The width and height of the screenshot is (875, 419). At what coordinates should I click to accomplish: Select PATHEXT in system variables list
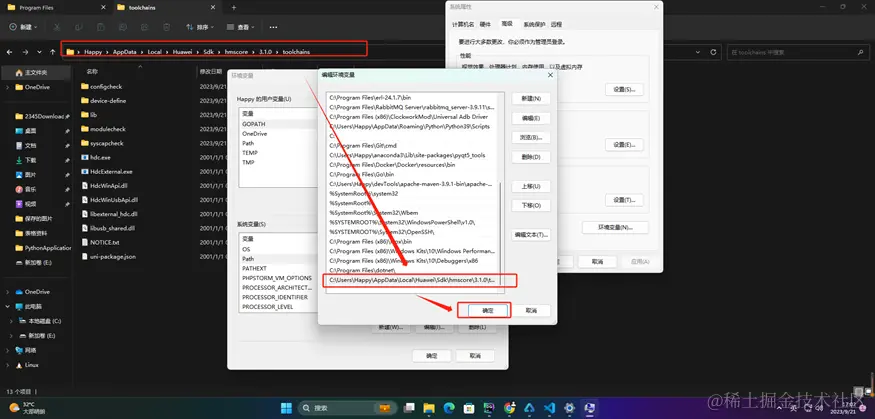tap(278, 268)
